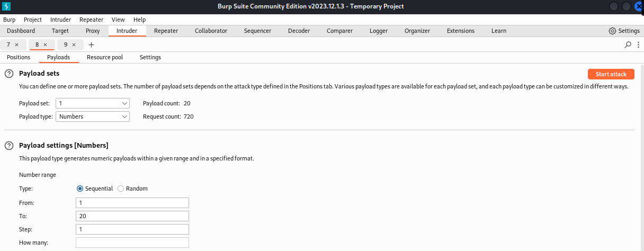Viewport: 644px width, 251px height.
Task: Open help for Payload sets
Action: (x=9, y=74)
